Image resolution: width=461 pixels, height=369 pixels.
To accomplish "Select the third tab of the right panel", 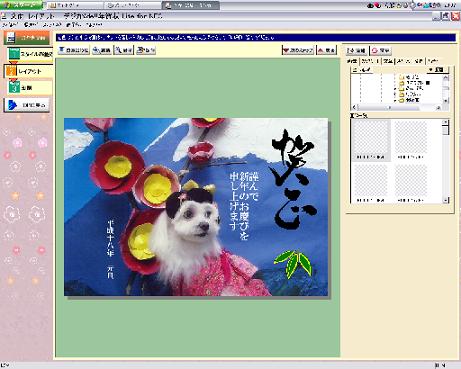I will pos(387,61).
